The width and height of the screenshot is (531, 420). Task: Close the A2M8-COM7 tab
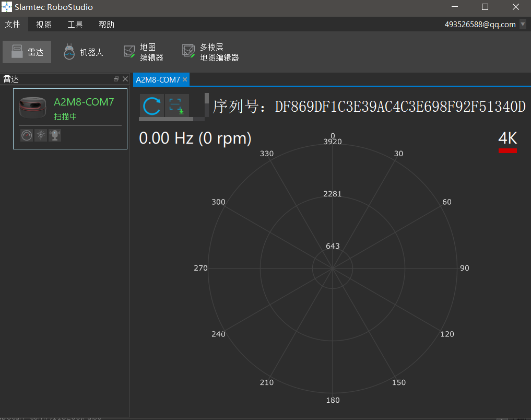[185, 79]
